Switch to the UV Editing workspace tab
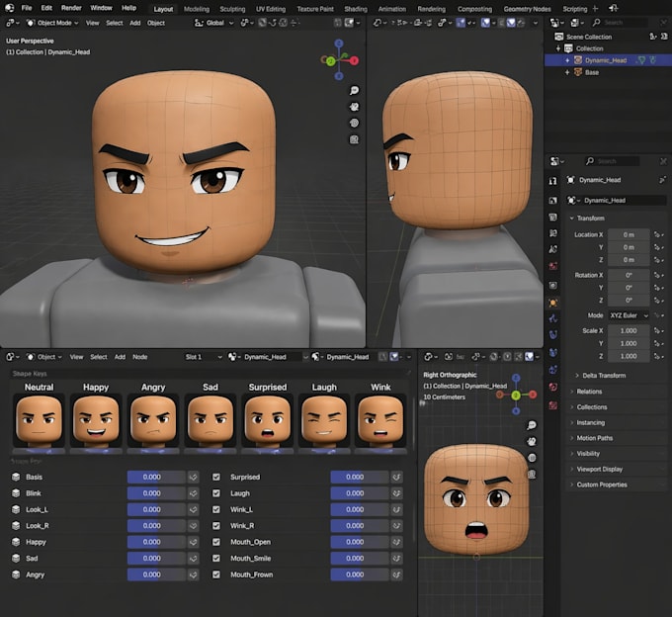 [x=271, y=9]
